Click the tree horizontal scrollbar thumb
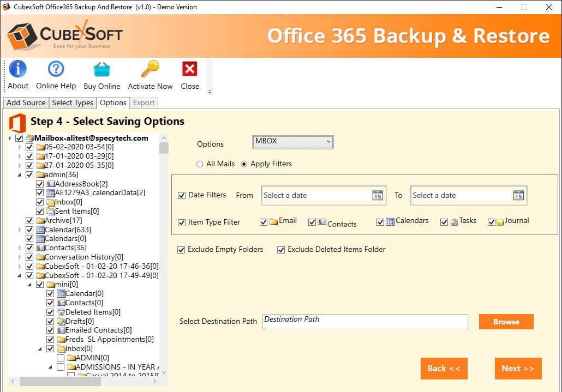This screenshot has height=392, width=562. [x=60, y=382]
